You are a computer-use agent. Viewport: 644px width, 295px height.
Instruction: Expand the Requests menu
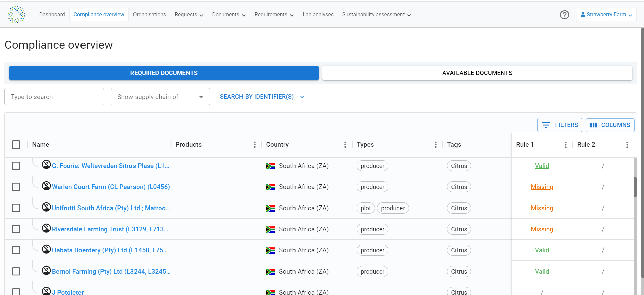click(189, 15)
